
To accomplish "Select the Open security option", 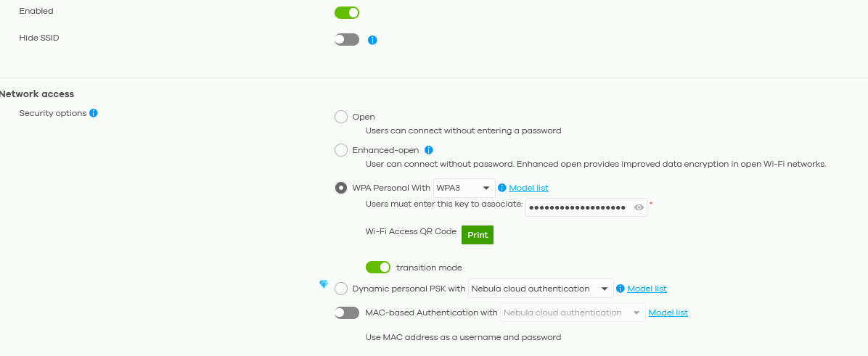I will click(341, 117).
